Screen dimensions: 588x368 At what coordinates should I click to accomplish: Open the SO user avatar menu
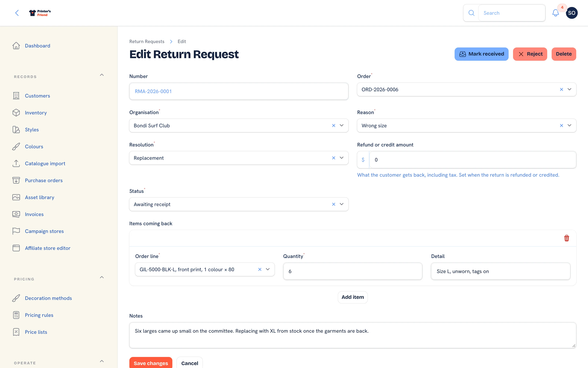point(572,13)
